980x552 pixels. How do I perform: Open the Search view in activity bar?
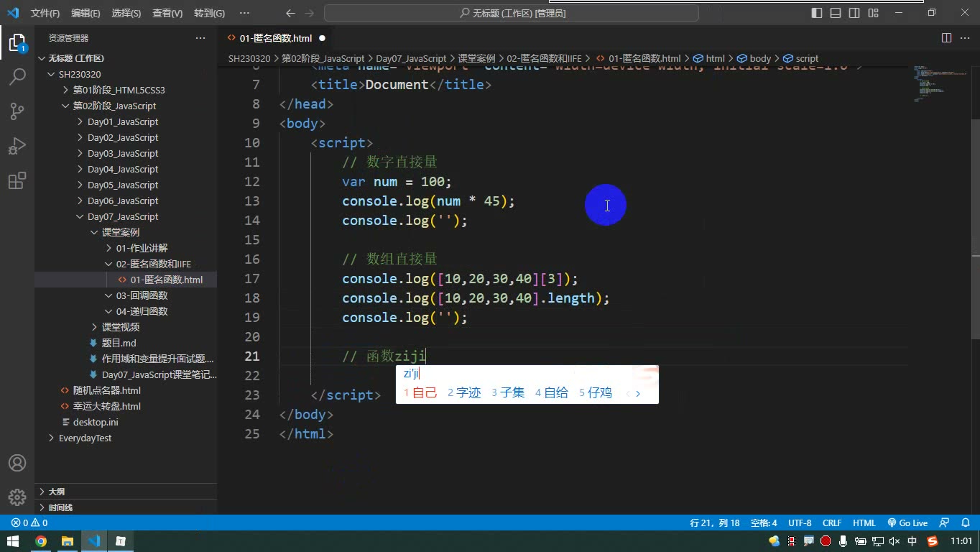click(17, 77)
